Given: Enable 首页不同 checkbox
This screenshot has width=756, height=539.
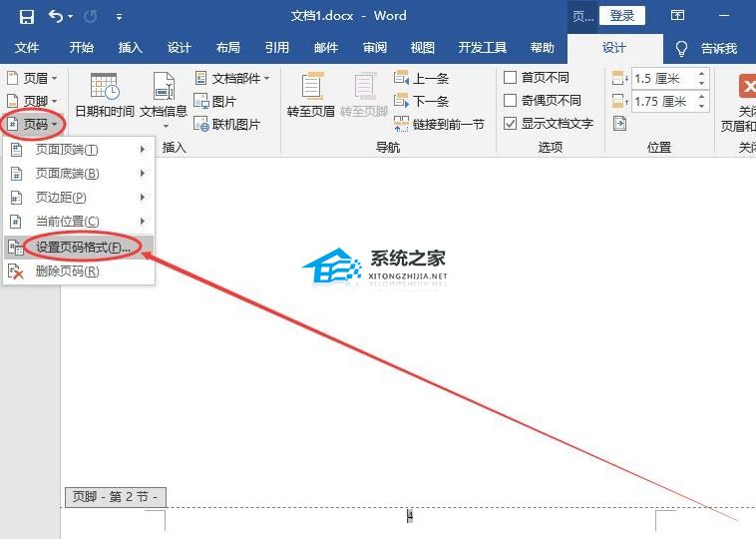Looking at the screenshot, I should (510, 77).
